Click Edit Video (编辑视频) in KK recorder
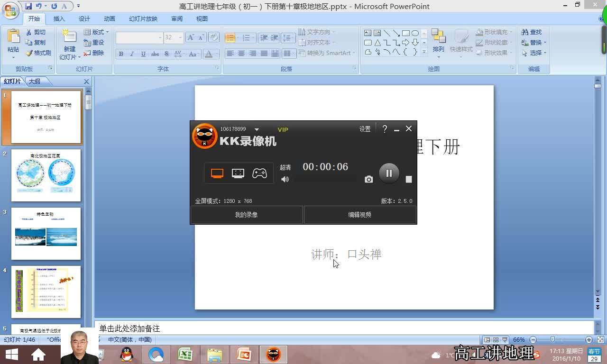The height and width of the screenshot is (364, 607). 360,215
